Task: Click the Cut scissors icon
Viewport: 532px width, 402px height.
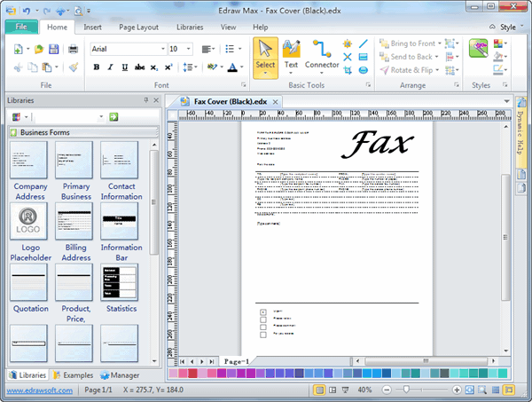Action: tap(18, 67)
